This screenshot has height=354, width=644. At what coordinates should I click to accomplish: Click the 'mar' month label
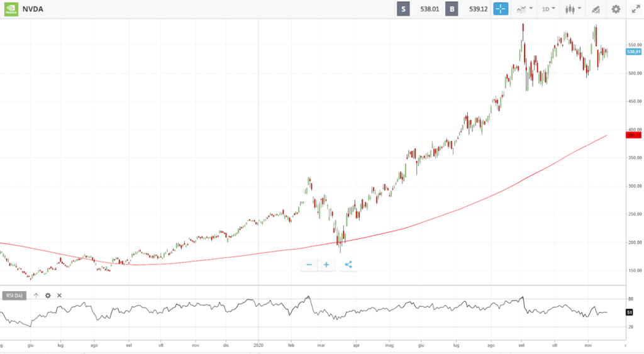321,345
